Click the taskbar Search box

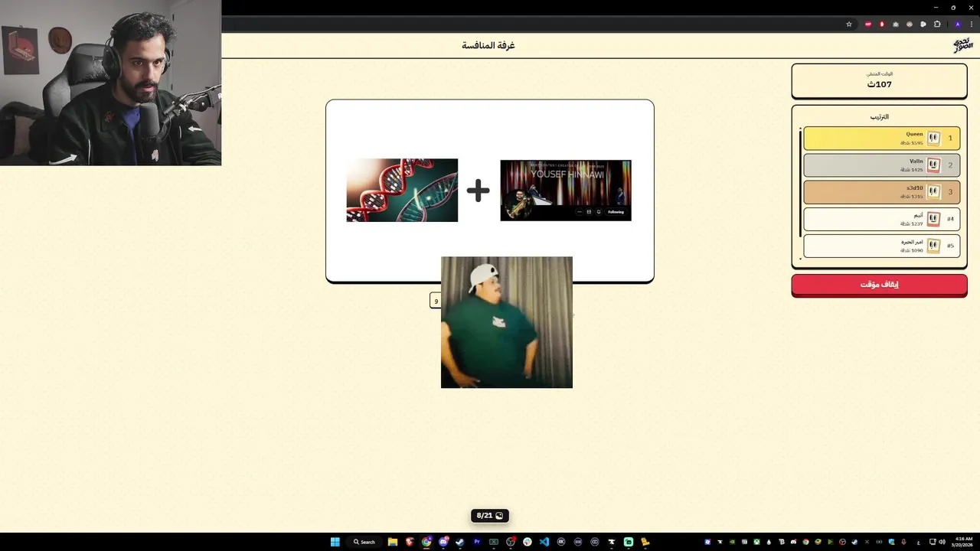pos(364,542)
